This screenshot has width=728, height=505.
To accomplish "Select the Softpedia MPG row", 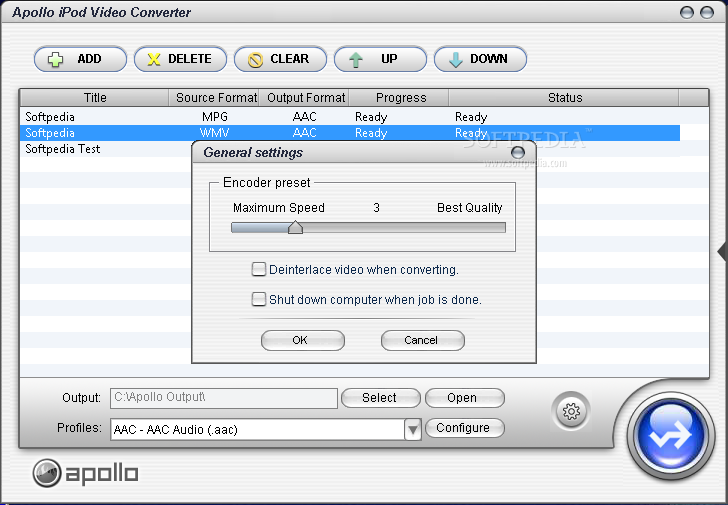I will pos(350,117).
